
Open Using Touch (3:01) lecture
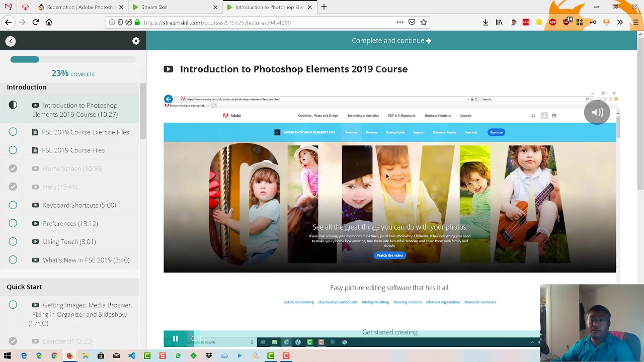click(64, 242)
